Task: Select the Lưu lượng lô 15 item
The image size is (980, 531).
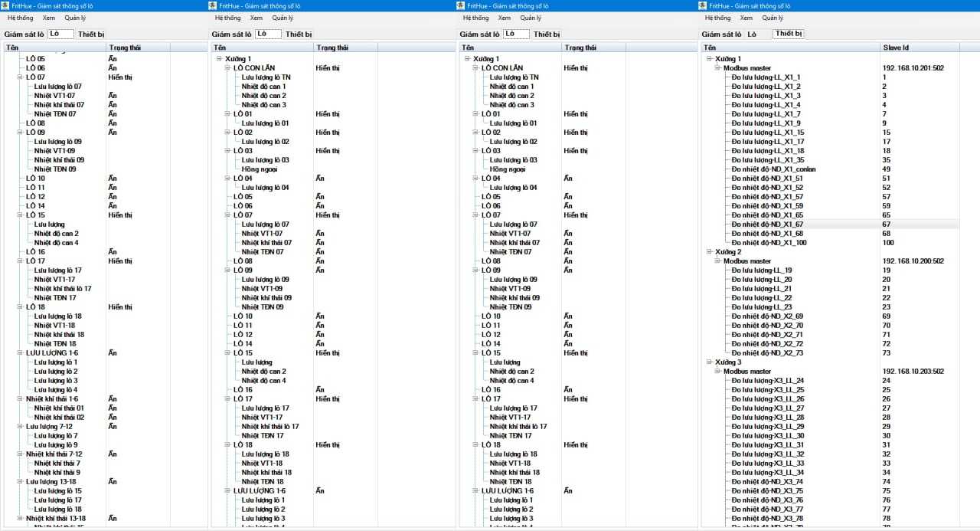Action: click(57, 491)
